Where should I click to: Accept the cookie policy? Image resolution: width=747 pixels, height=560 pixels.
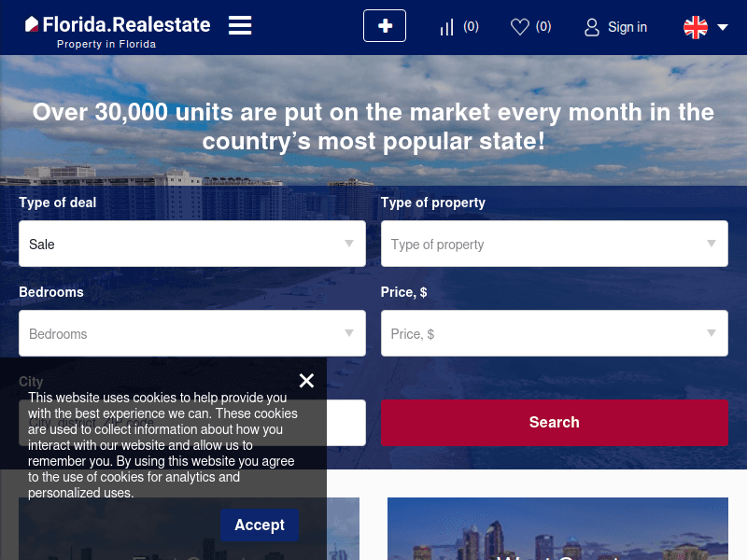tap(259, 525)
